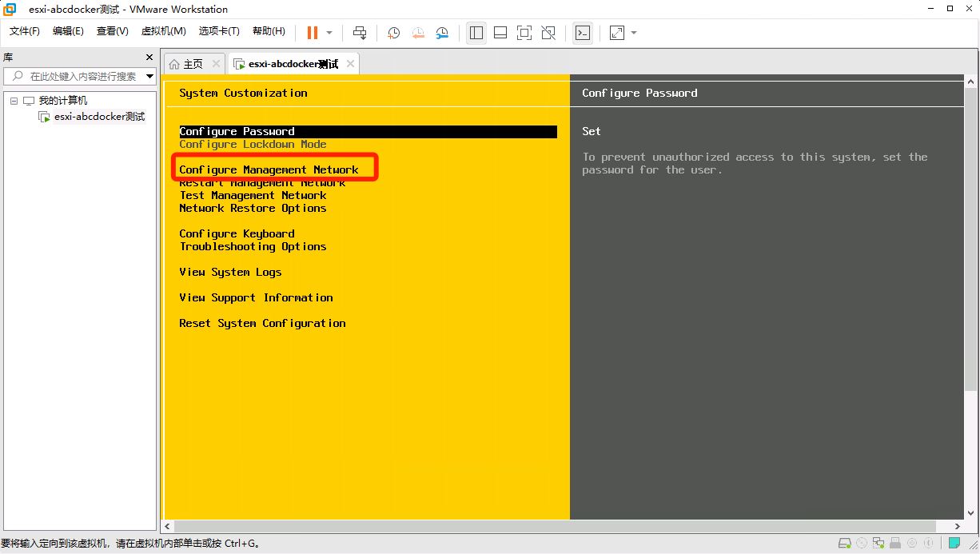This screenshot has width=980, height=554.
Task: Click the network adapter status icon
Action: tap(877, 544)
